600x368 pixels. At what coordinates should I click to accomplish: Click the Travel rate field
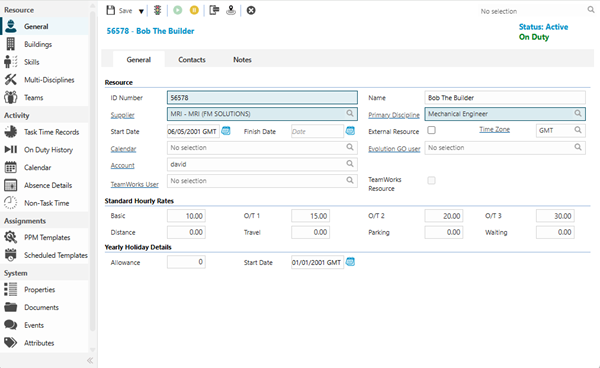pos(310,232)
